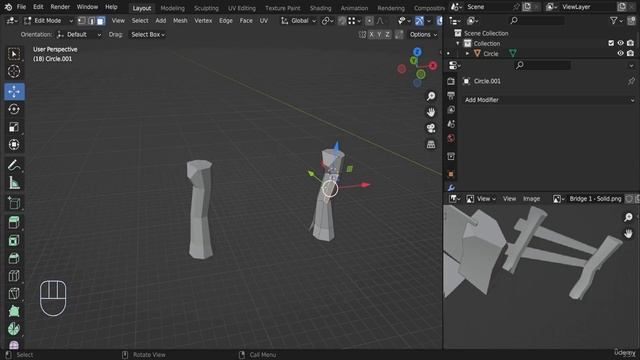Toggle the camera view icon
The height and width of the screenshot is (360, 640).
(431, 128)
